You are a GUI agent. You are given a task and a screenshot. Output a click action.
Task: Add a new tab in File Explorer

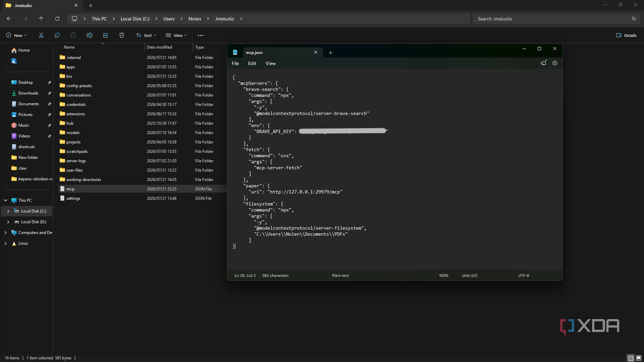[91, 5]
